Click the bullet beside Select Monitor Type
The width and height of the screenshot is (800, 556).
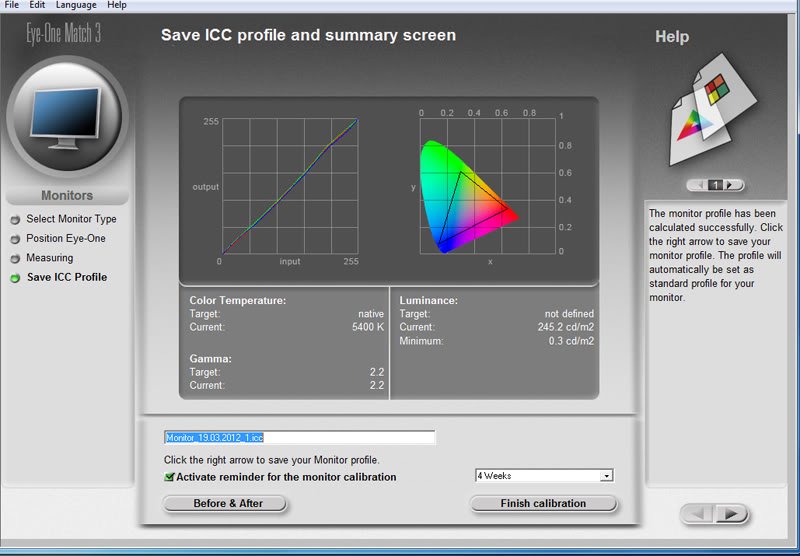[15, 220]
